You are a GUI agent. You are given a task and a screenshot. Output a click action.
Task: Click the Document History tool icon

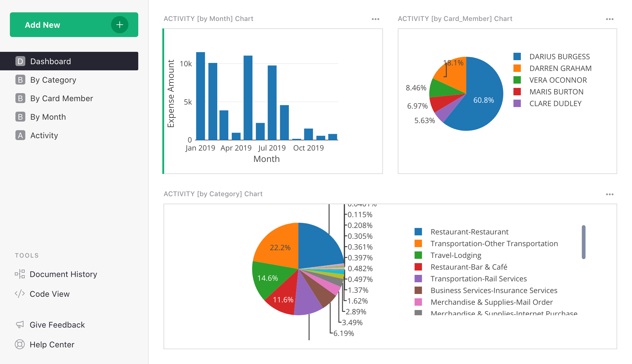point(20,274)
